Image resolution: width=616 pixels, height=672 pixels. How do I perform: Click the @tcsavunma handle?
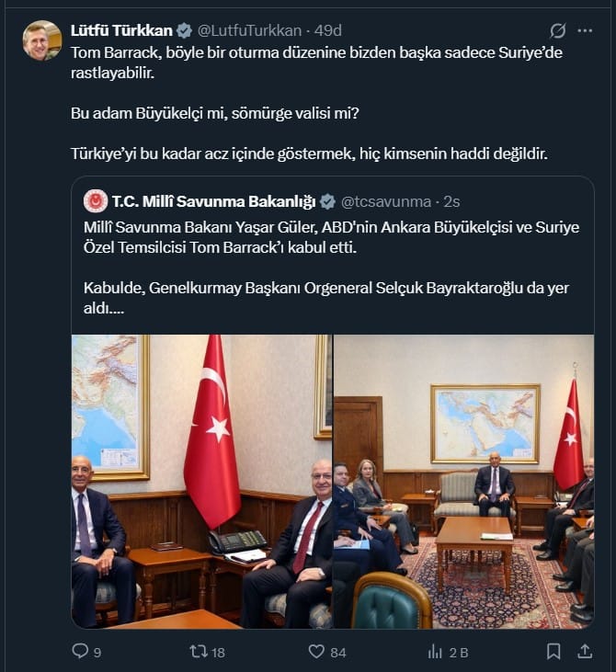386,201
